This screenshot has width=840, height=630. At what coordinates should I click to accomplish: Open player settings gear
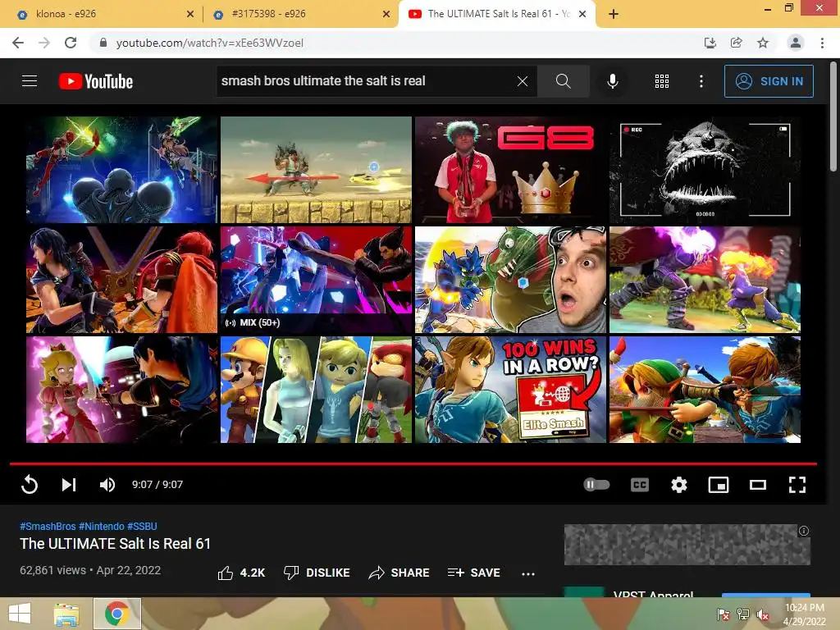tap(678, 484)
